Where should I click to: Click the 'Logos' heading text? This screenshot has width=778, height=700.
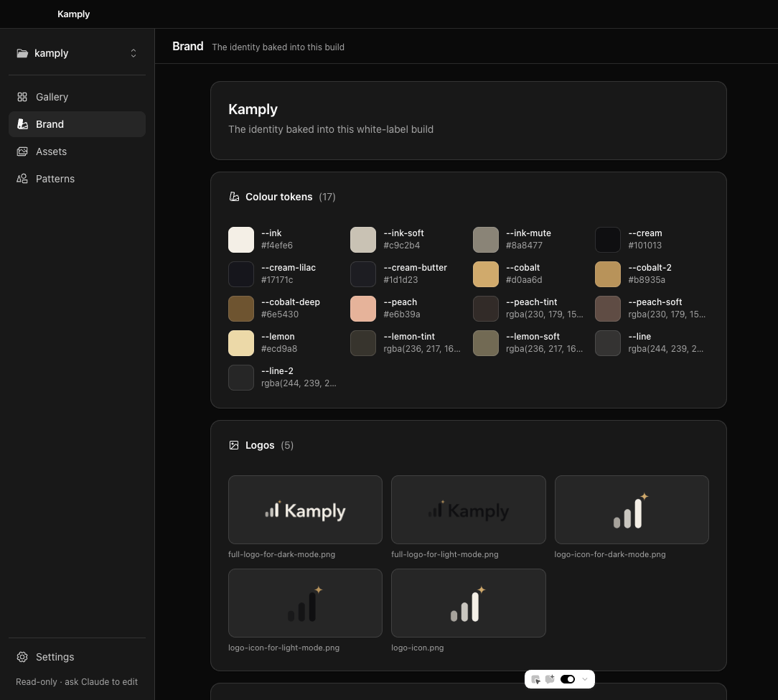coord(260,445)
